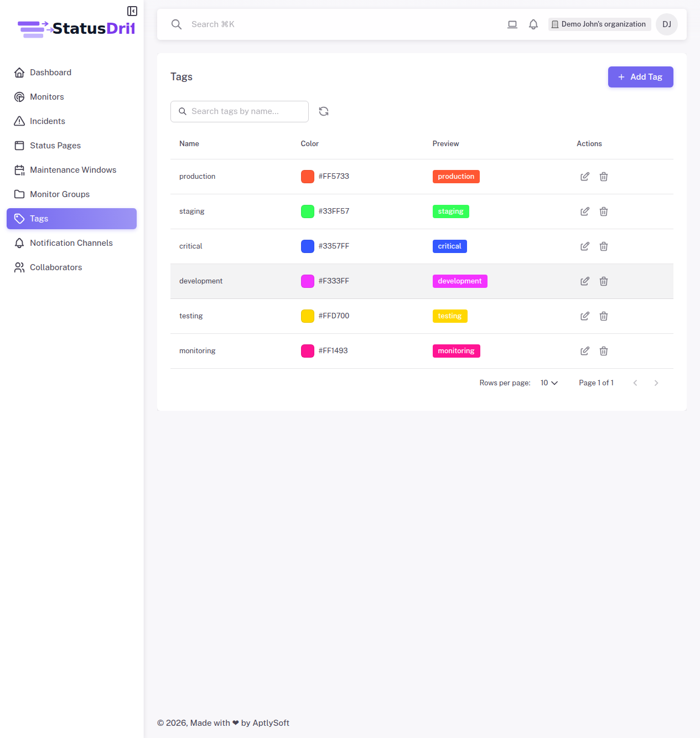Open the Demo John's organization switcher

click(x=599, y=24)
